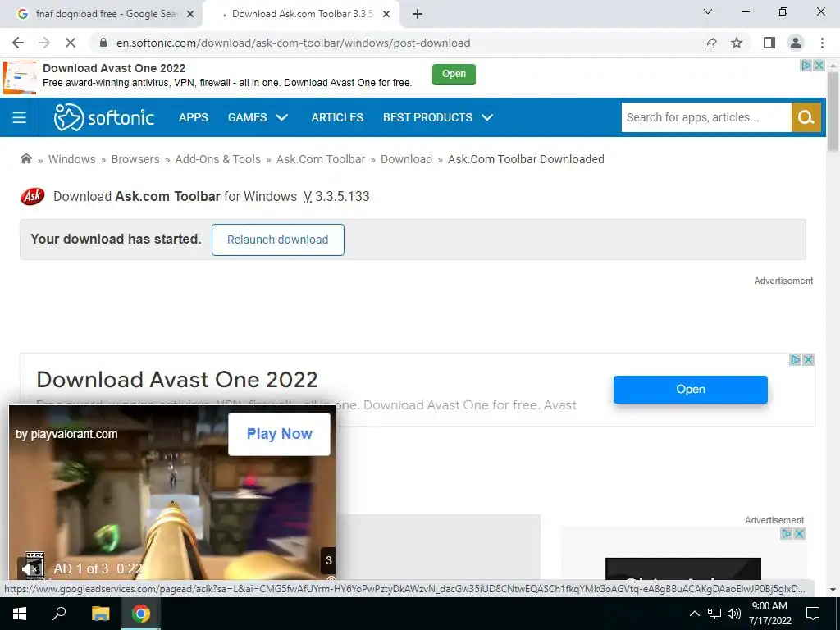The width and height of the screenshot is (840, 630).
Task: Close the Ask.com Toolbar download tab
Action: tap(386, 15)
